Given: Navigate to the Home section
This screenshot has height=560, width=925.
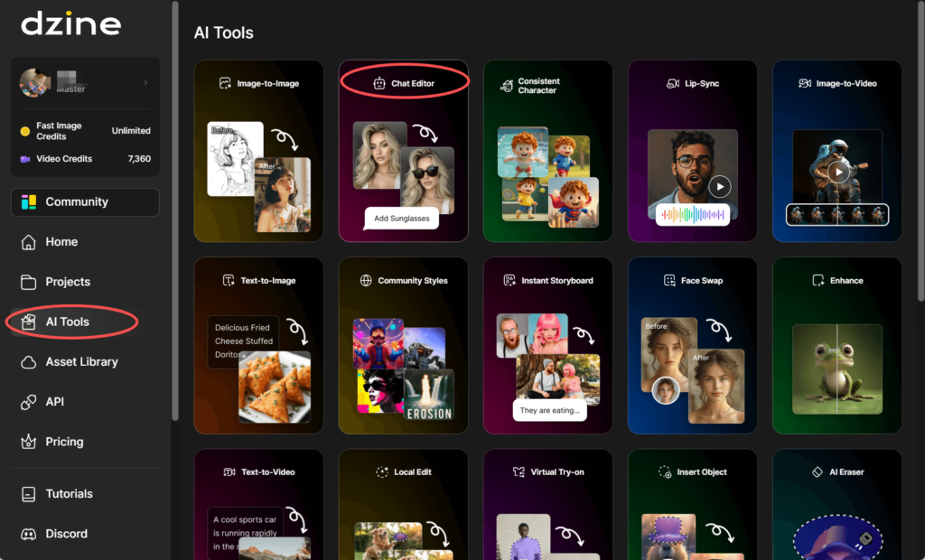Looking at the screenshot, I should (60, 241).
